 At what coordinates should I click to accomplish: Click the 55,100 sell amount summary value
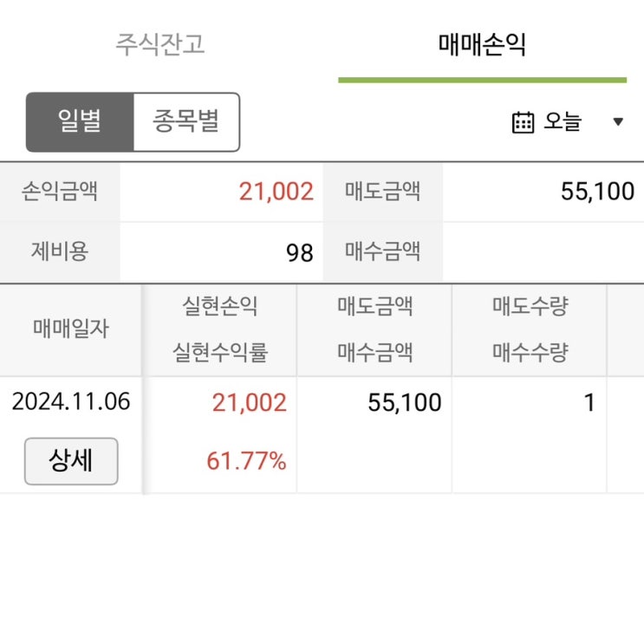[597, 192]
